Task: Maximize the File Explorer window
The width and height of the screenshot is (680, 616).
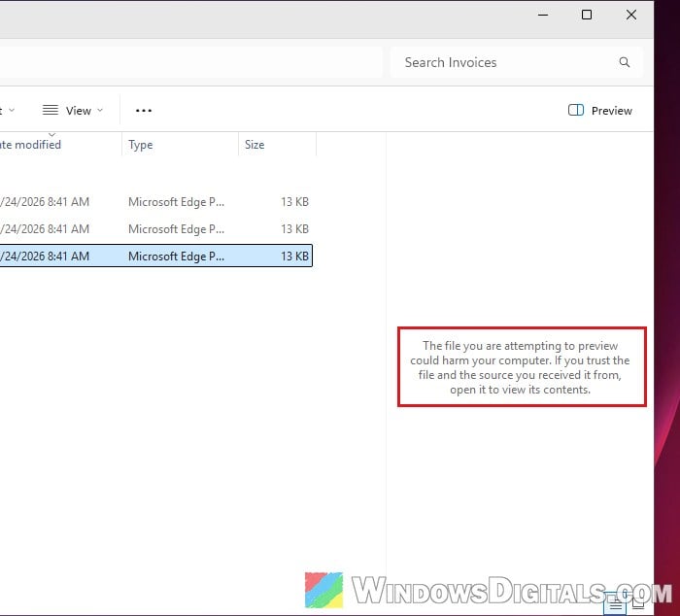Action: [x=587, y=16]
